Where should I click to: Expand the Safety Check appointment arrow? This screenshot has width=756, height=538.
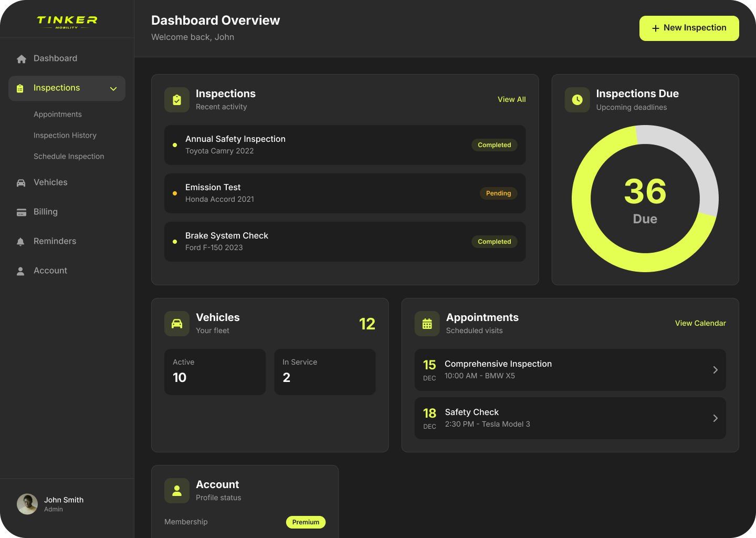point(715,418)
